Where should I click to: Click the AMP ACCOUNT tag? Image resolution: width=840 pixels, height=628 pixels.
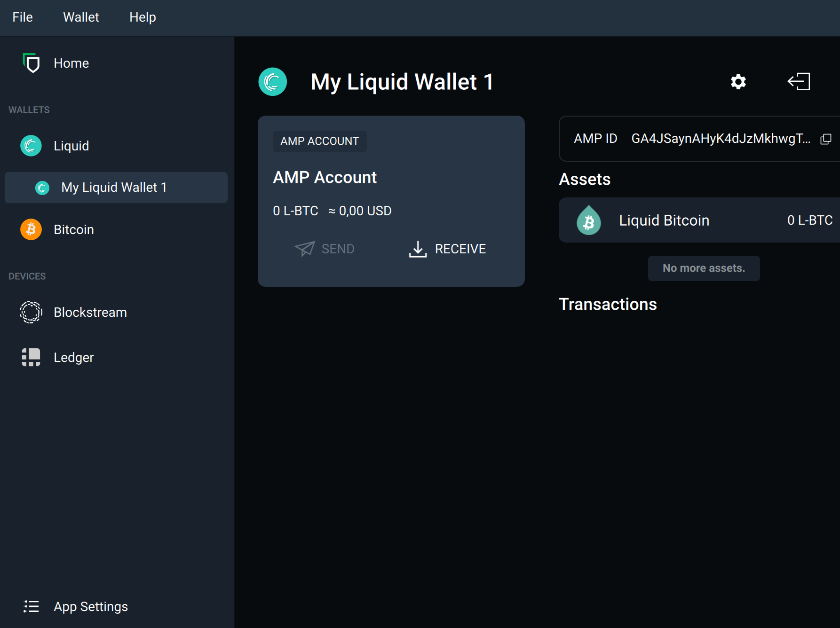pos(320,141)
